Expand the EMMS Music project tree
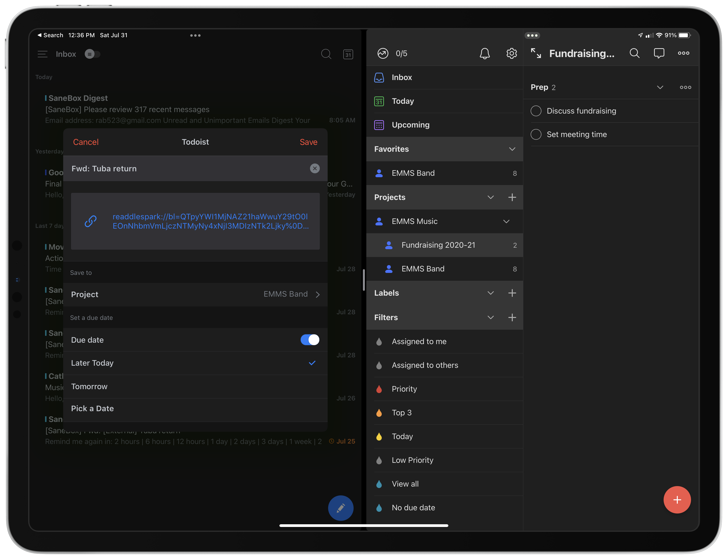 (x=505, y=221)
